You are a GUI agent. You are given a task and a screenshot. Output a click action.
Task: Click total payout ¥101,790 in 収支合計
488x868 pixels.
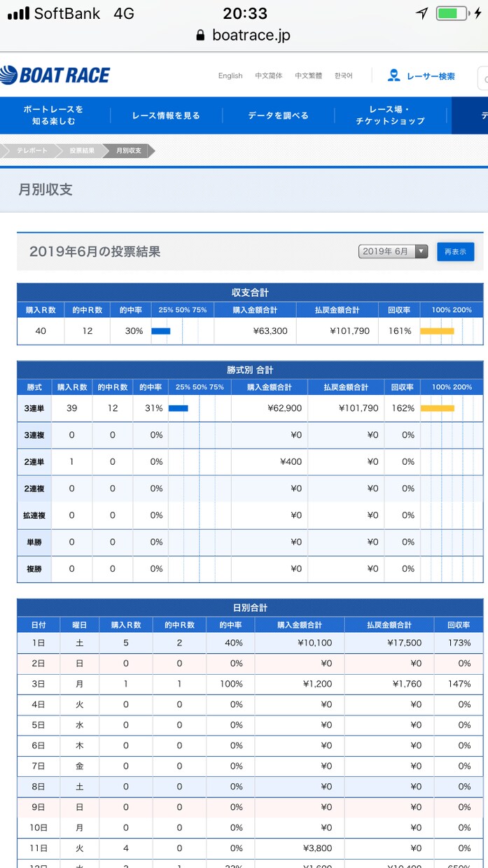350,331
